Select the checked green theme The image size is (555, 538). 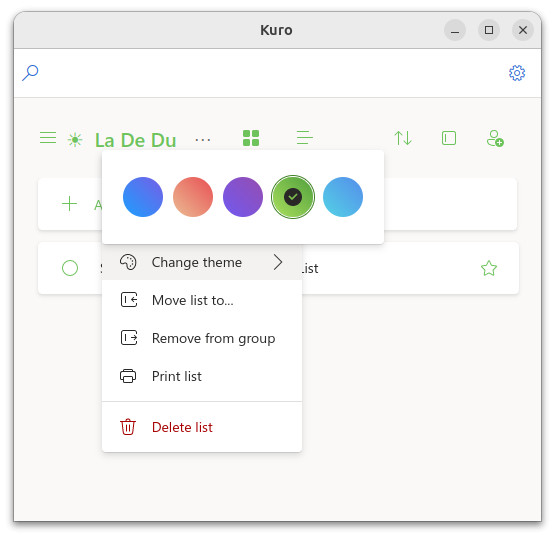tap(293, 197)
